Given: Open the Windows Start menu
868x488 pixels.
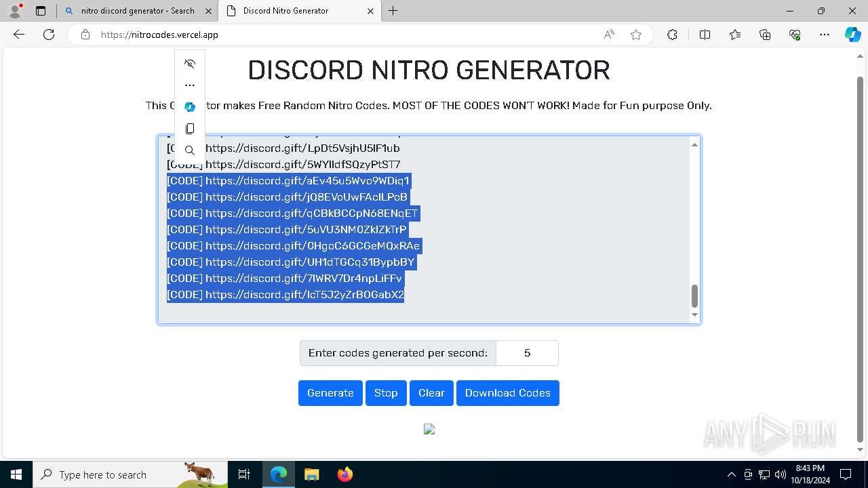Looking at the screenshot, I should tap(16, 474).
